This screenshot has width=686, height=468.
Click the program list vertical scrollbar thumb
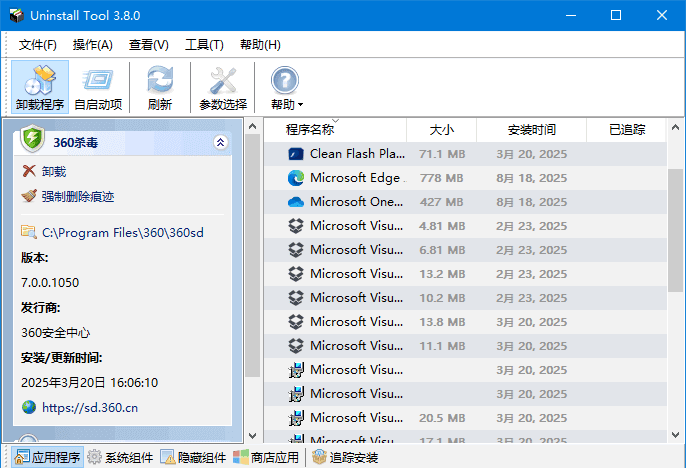click(x=676, y=231)
